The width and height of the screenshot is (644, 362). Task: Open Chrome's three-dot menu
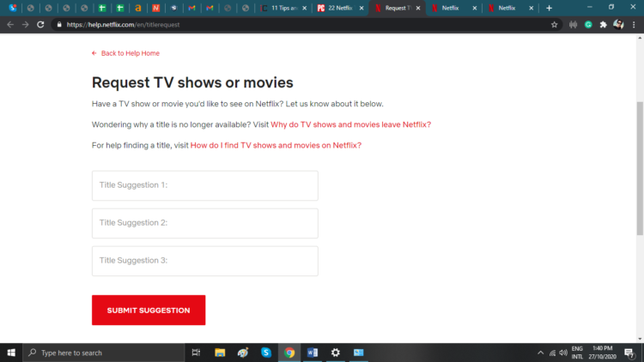634,25
